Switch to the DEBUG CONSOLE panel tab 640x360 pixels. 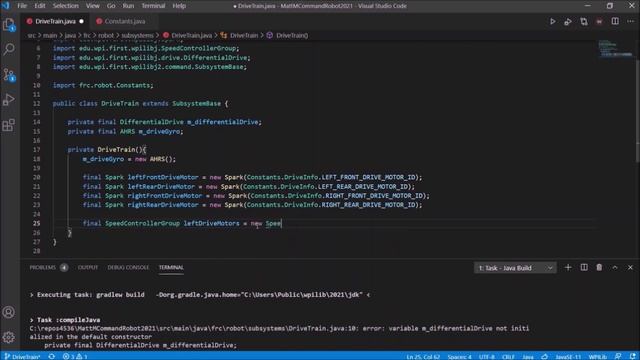point(128,267)
